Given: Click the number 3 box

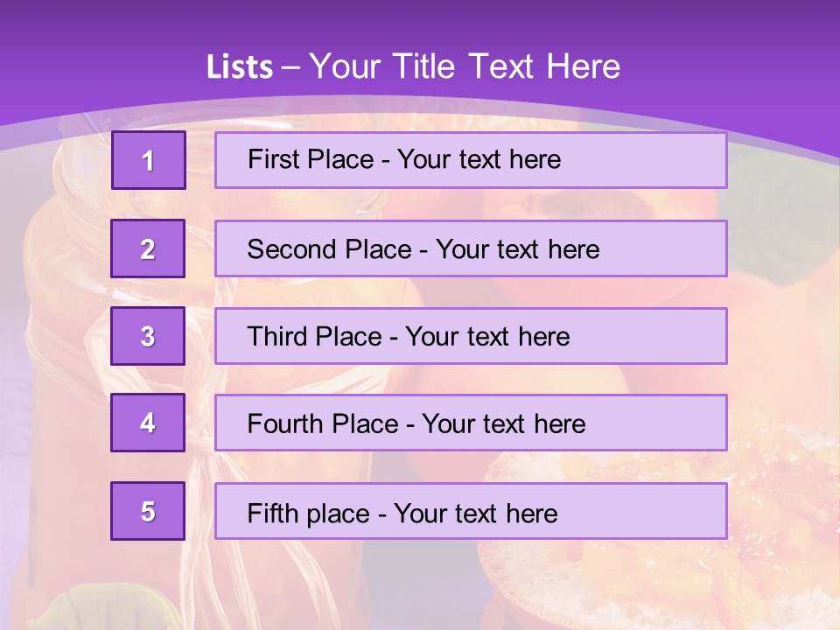Looking at the screenshot, I should (148, 336).
